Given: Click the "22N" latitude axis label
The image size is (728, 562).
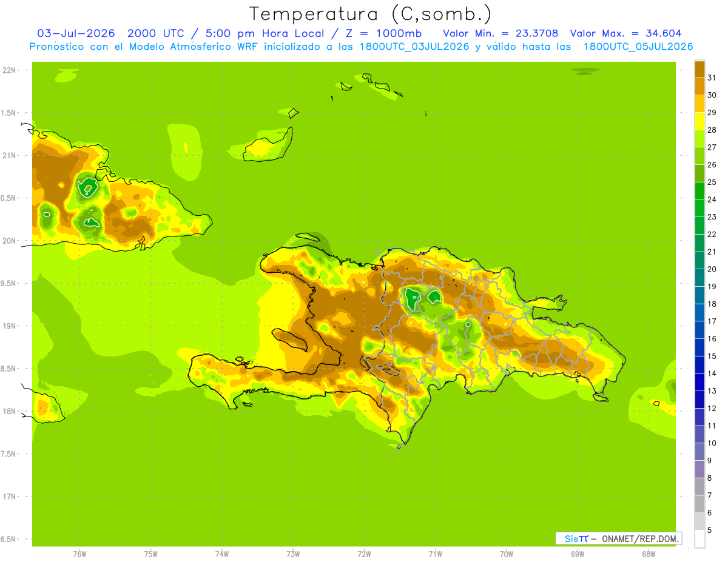Looking at the screenshot, I should tap(9, 70).
